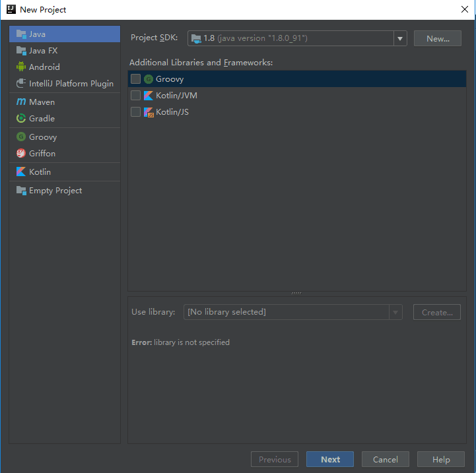
Task: Select the Kotlin/JS row text
Action: pyautogui.click(x=172, y=112)
